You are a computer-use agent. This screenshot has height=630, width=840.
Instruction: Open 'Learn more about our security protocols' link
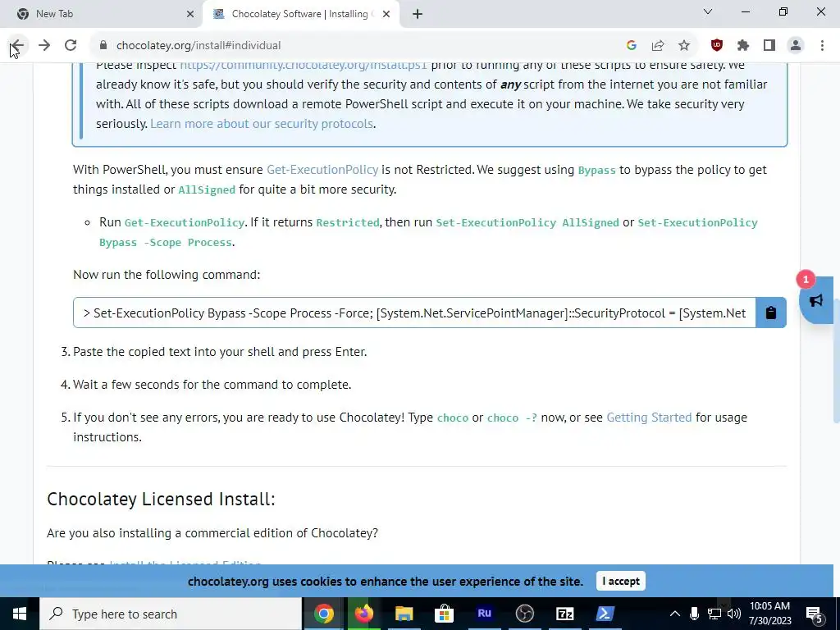262,124
